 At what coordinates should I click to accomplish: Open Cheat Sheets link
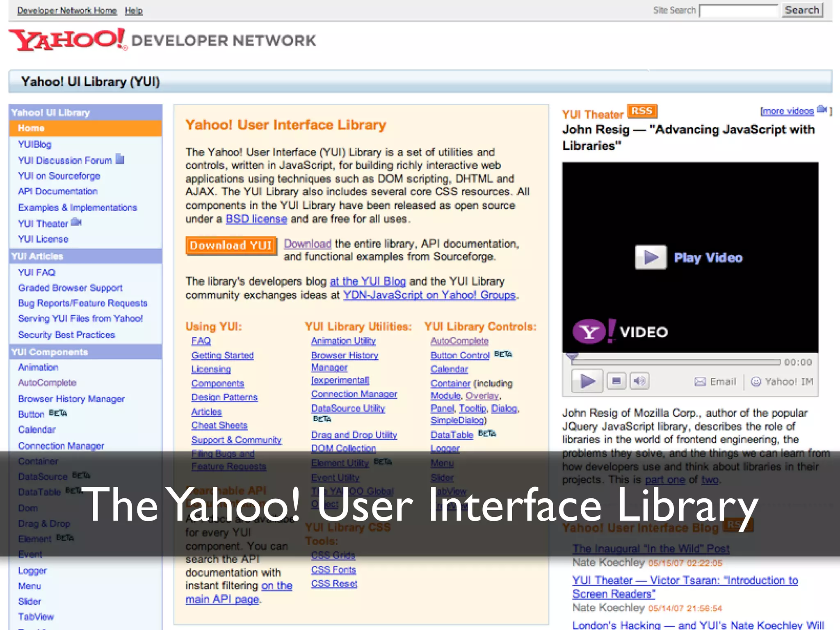click(219, 425)
